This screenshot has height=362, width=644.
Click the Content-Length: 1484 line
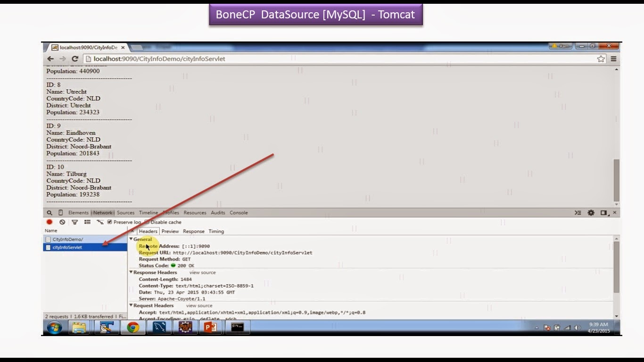[x=165, y=279]
